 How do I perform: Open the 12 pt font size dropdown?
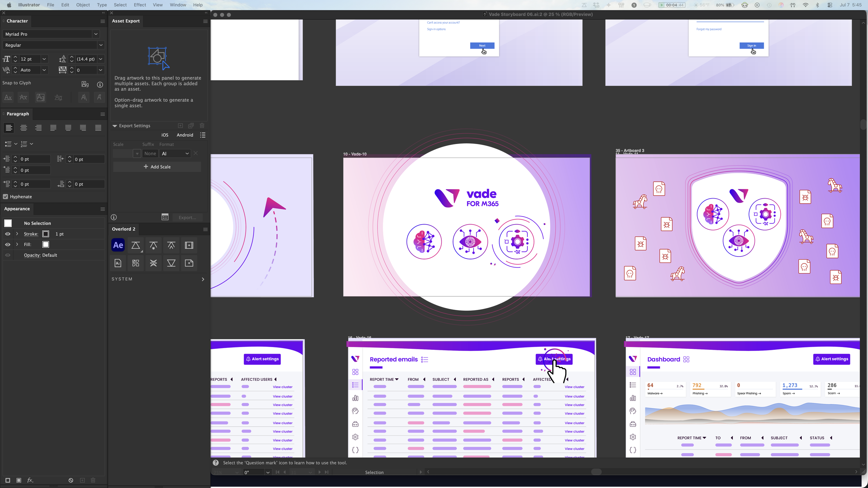tap(44, 59)
